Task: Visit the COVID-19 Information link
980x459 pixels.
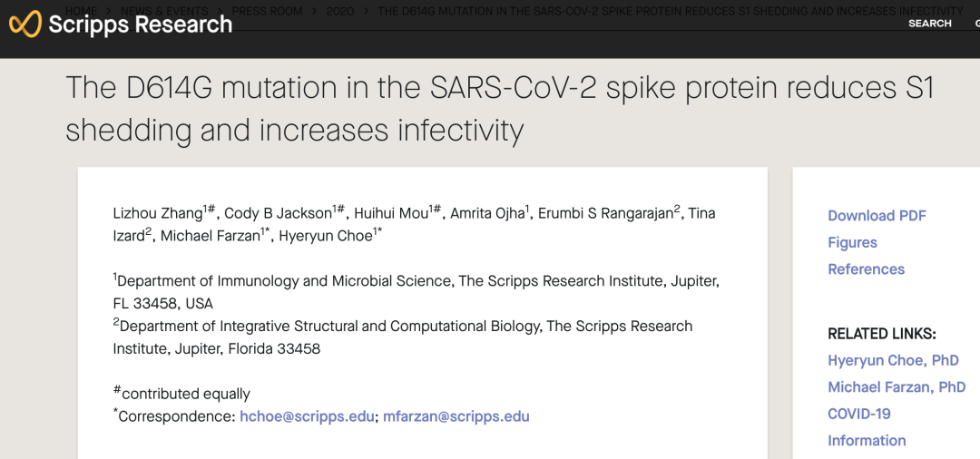Action: (x=859, y=414)
